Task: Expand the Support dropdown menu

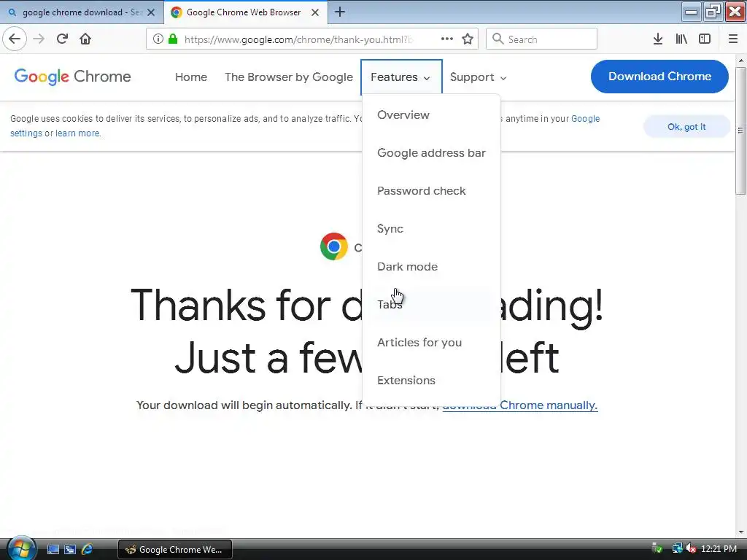Action: coord(478,77)
